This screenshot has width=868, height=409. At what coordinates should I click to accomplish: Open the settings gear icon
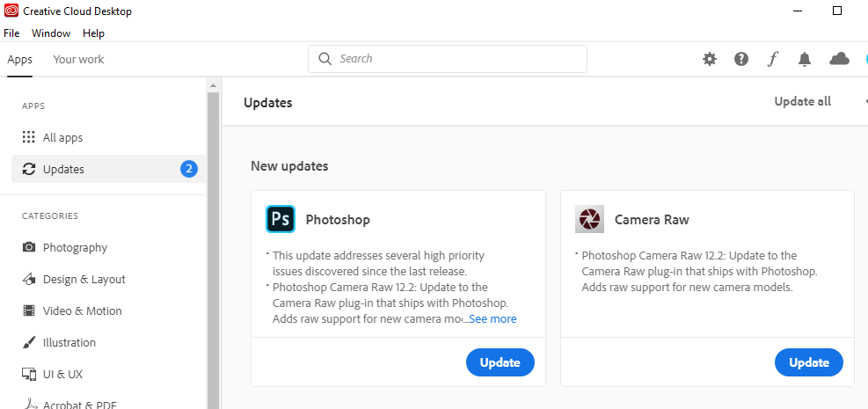pyautogui.click(x=709, y=59)
